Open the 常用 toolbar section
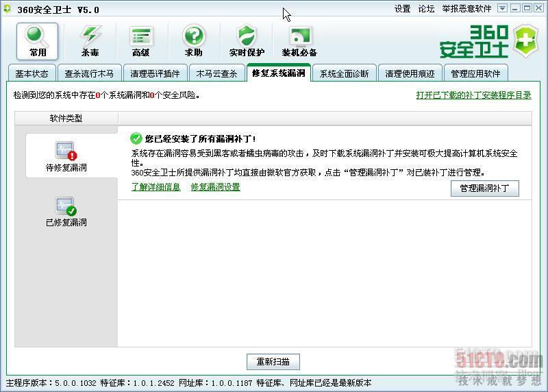 (x=38, y=42)
